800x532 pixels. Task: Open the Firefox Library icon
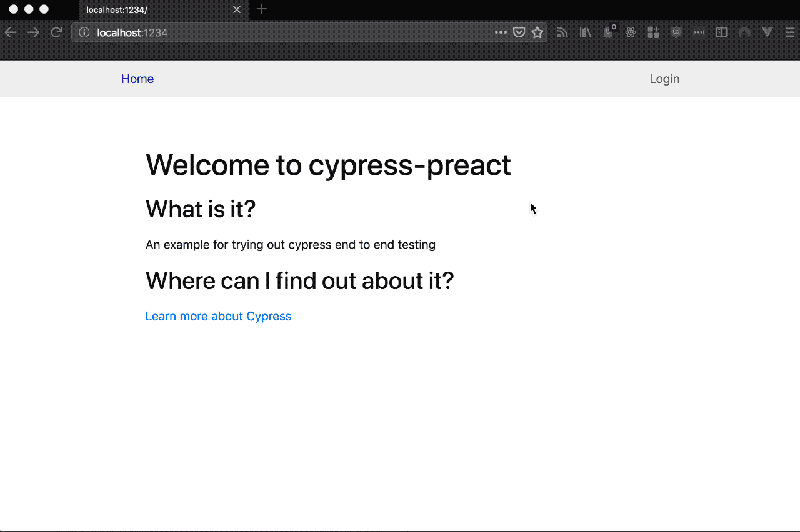585,32
